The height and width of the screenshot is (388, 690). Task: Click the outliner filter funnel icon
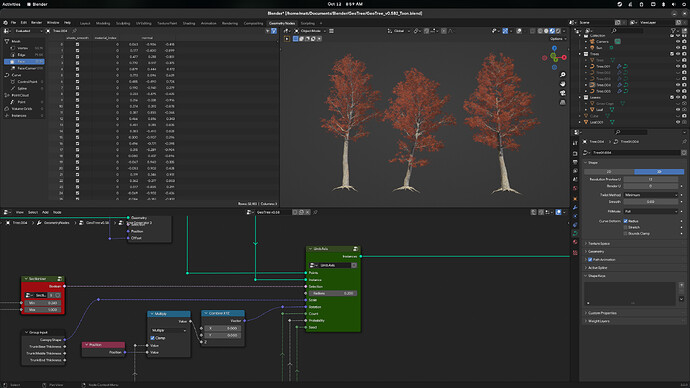[x=673, y=31]
